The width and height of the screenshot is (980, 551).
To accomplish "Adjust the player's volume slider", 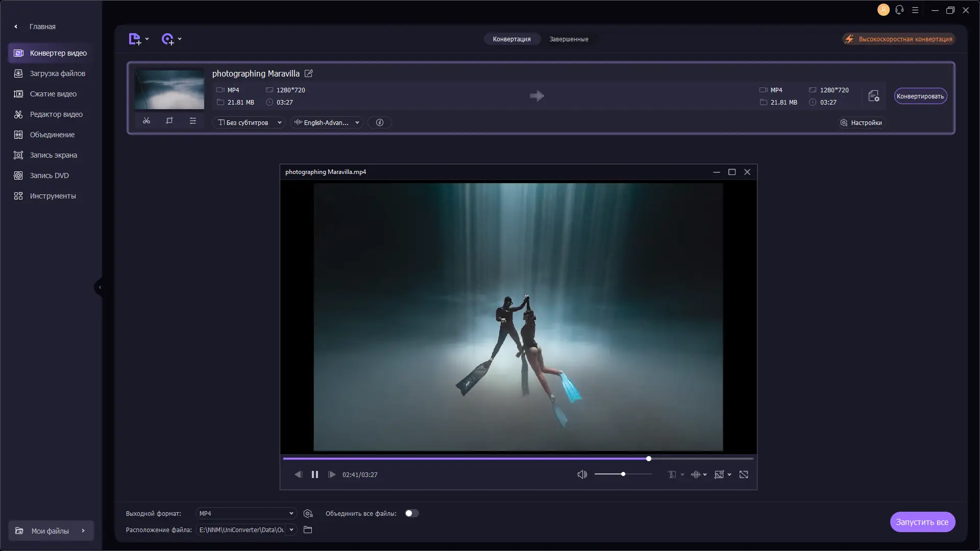I will (x=623, y=474).
